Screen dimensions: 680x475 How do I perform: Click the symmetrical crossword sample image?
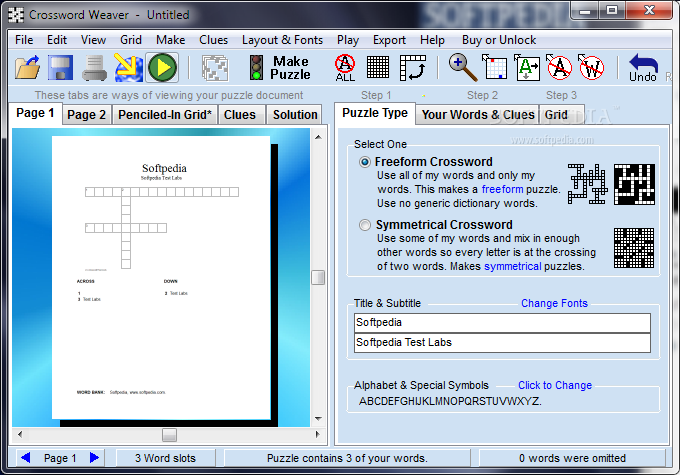[634, 248]
